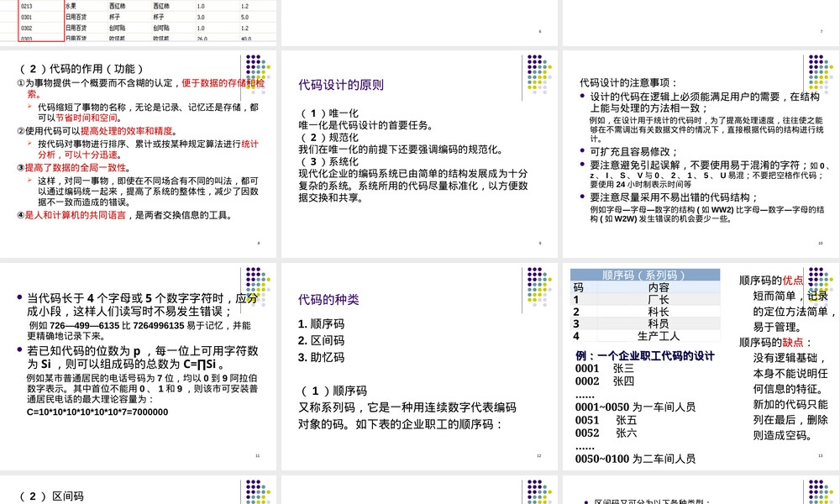Click the example 例如 726—499—6135
Image resolution: width=840 pixels, height=504 pixels.
139,330
